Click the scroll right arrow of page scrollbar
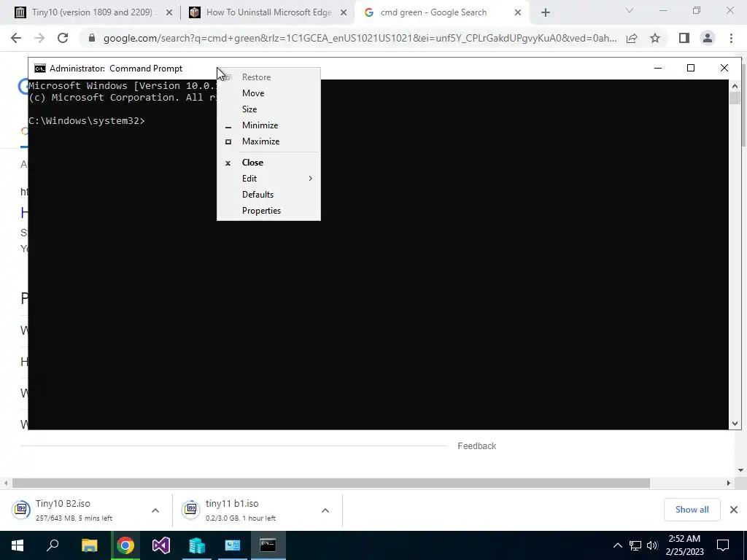Screen dimensions: 747x560 click(x=728, y=483)
